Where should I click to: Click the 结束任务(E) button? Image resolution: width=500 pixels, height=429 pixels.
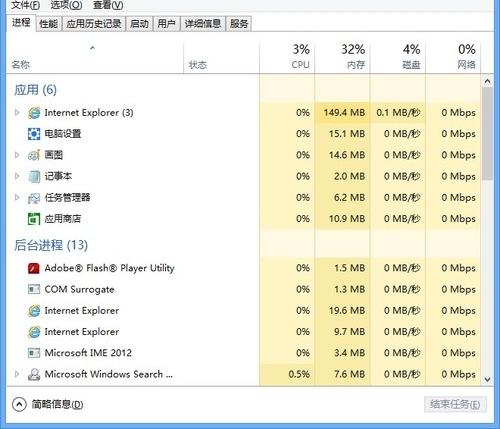pyautogui.click(x=455, y=405)
